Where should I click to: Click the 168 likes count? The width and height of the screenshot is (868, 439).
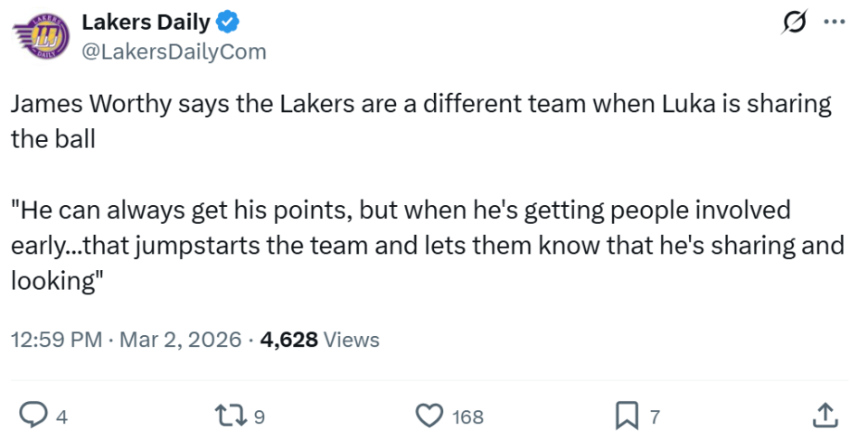pos(467,416)
